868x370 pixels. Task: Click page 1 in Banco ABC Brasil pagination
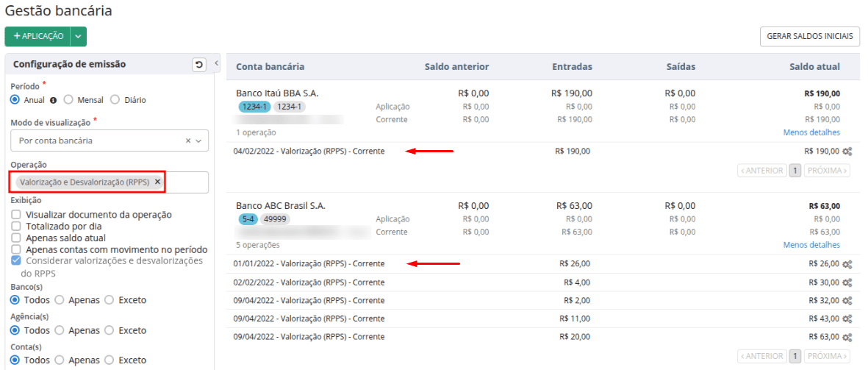pos(795,355)
